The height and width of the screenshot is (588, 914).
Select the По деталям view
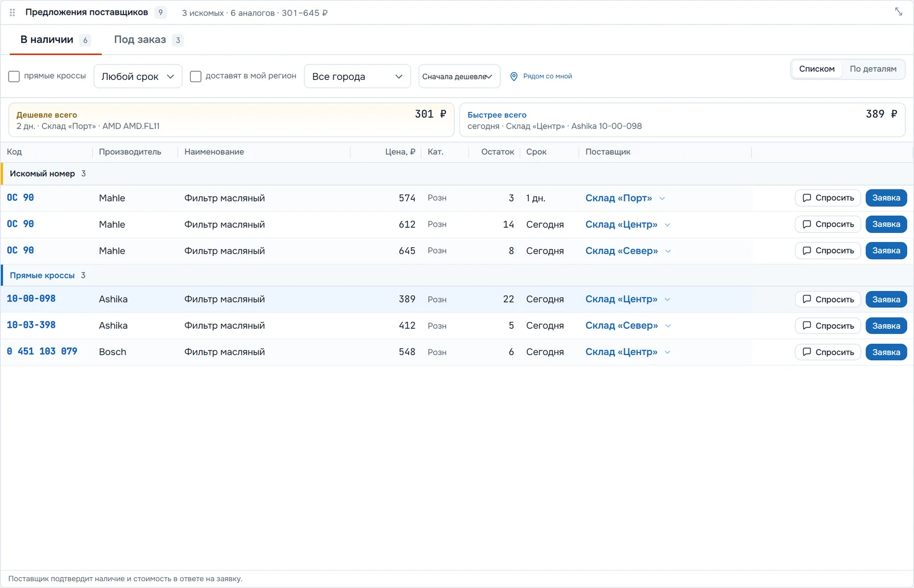[873, 69]
